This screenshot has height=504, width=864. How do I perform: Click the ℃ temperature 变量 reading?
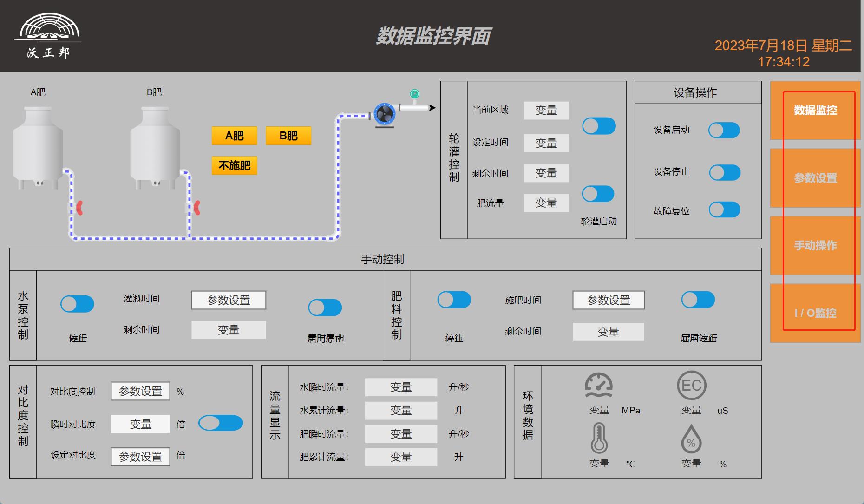(599, 464)
